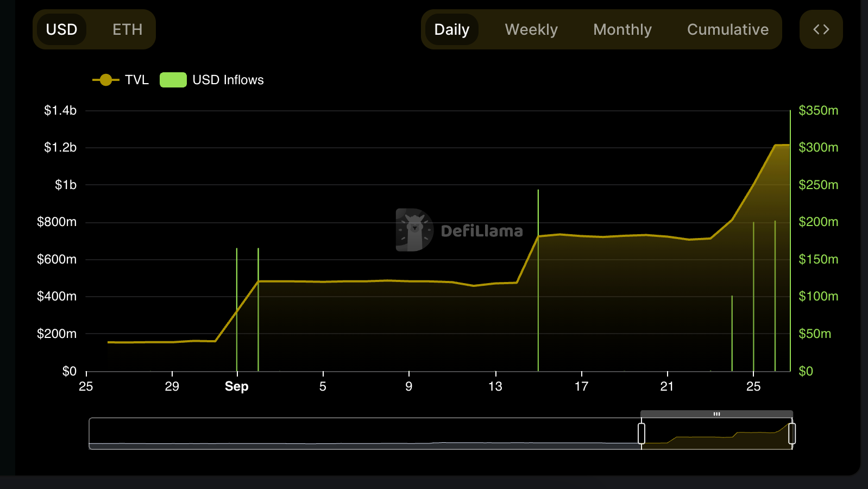
Task: Toggle the TVL legend series
Action: pos(121,80)
